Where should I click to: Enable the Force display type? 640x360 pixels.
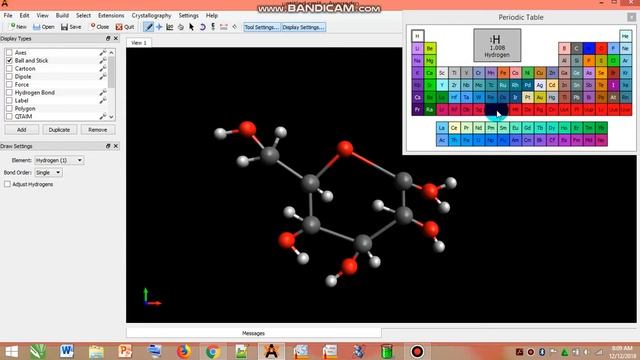(9, 84)
